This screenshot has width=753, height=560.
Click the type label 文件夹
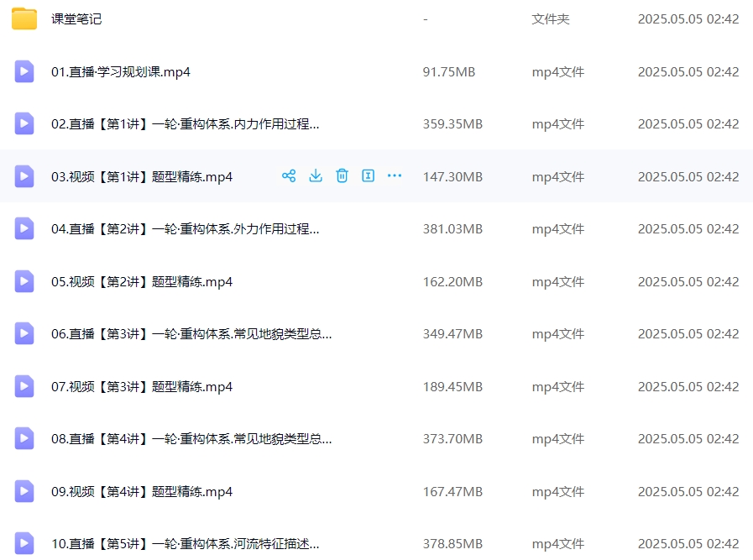point(551,19)
